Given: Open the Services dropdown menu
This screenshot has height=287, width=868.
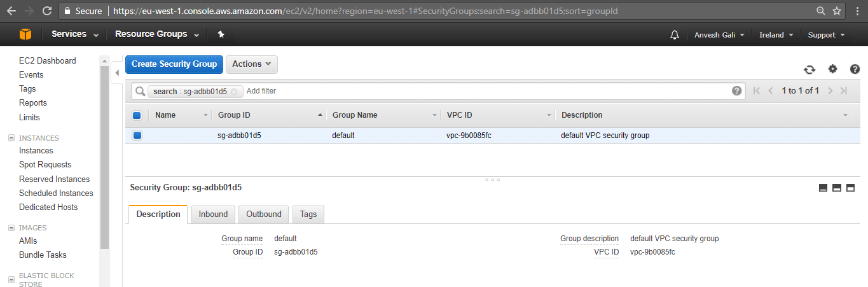Looking at the screenshot, I should click(75, 34).
